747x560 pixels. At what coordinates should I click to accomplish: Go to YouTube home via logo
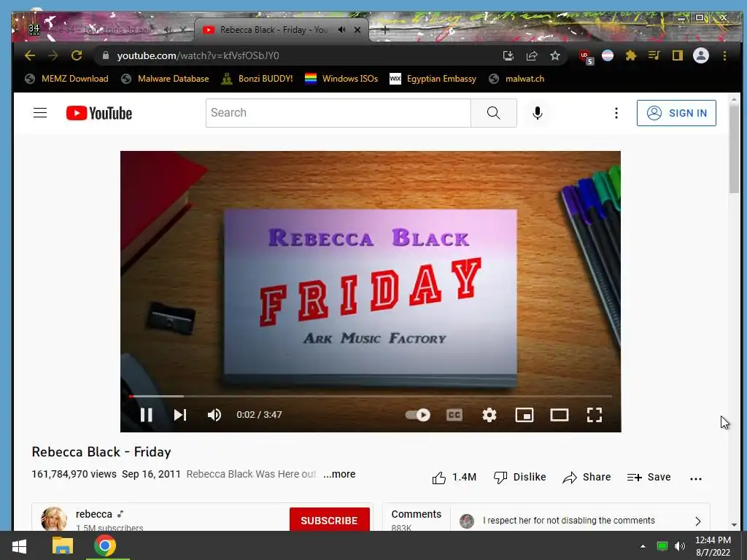[x=99, y=113]
